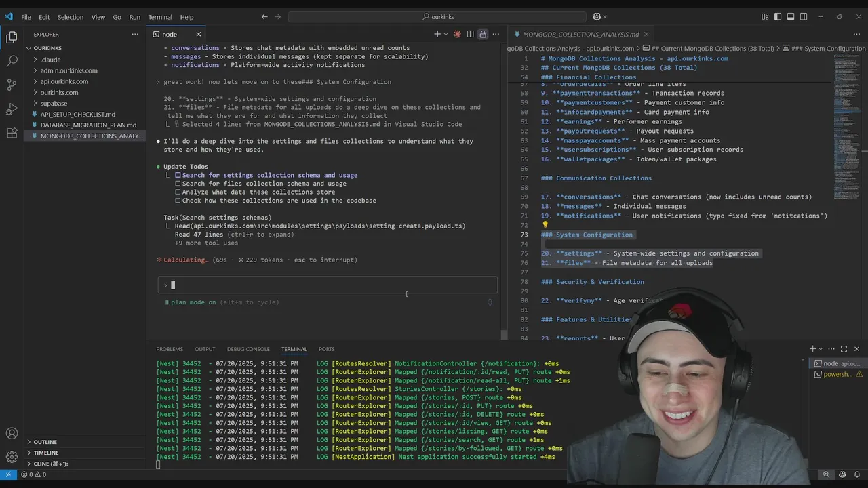Toggle 'Search for settings collection schema' todo checkbox
Screen dimensions: 868x488
pyautogui.click(x=178, y=175)
